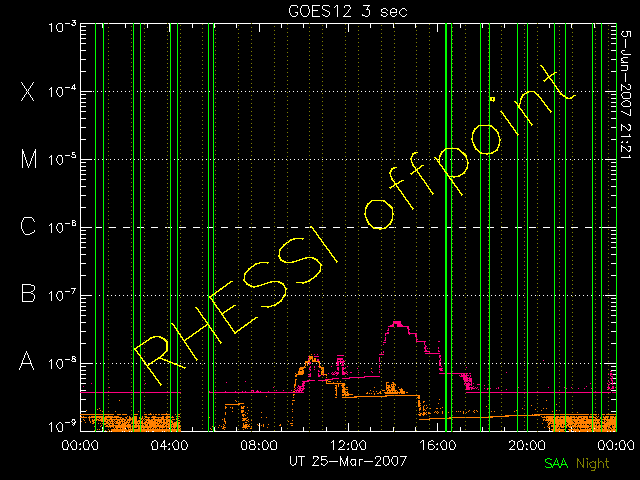
Task: Select the M flare class label
Action: (29, 159)
